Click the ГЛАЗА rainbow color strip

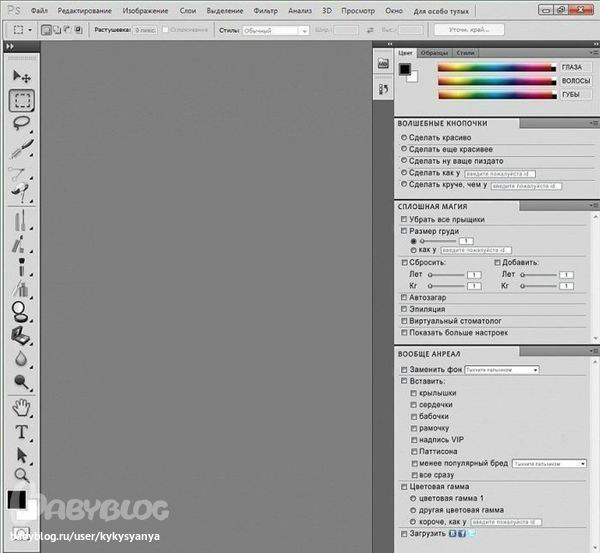(497, 68)
